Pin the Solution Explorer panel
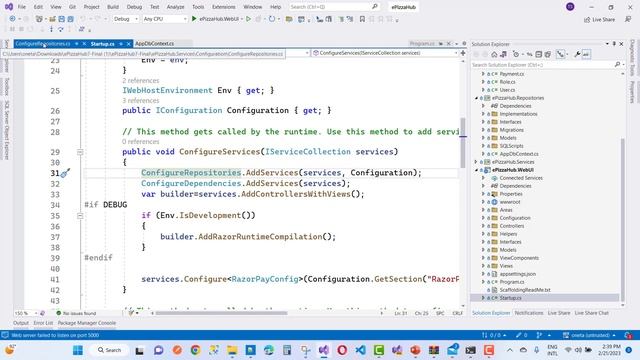Viewport: 640px width, 360px height. [x=614, y=44]
